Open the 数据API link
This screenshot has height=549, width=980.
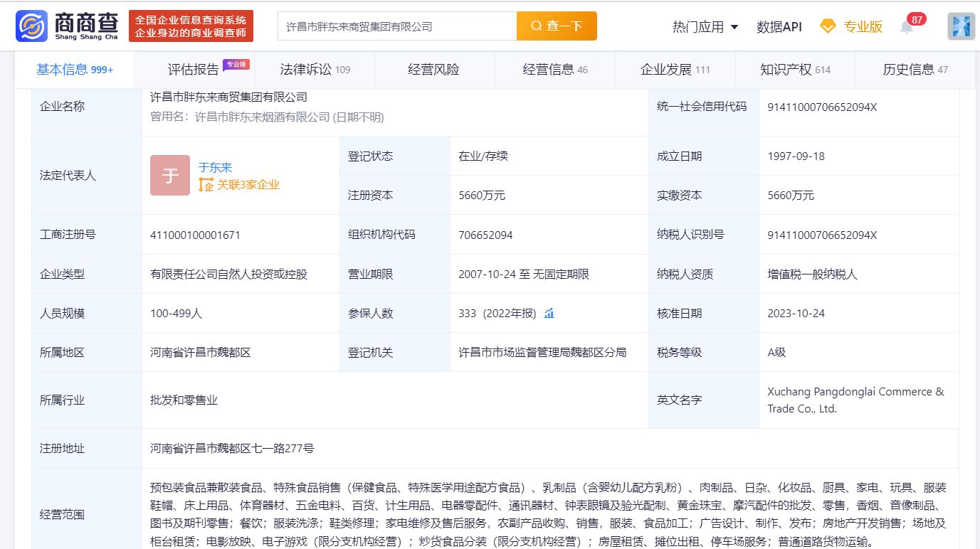[779, 26]
